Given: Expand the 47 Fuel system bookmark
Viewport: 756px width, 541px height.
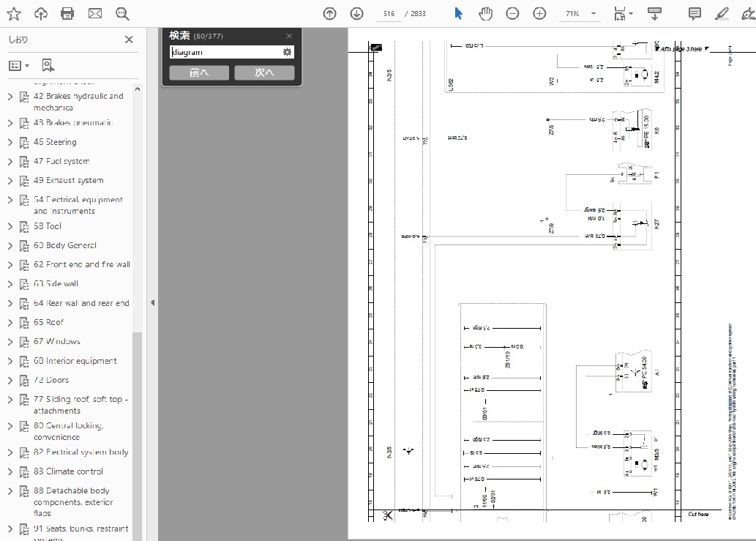Looking at the screenshot, I should tap(10, 162).
